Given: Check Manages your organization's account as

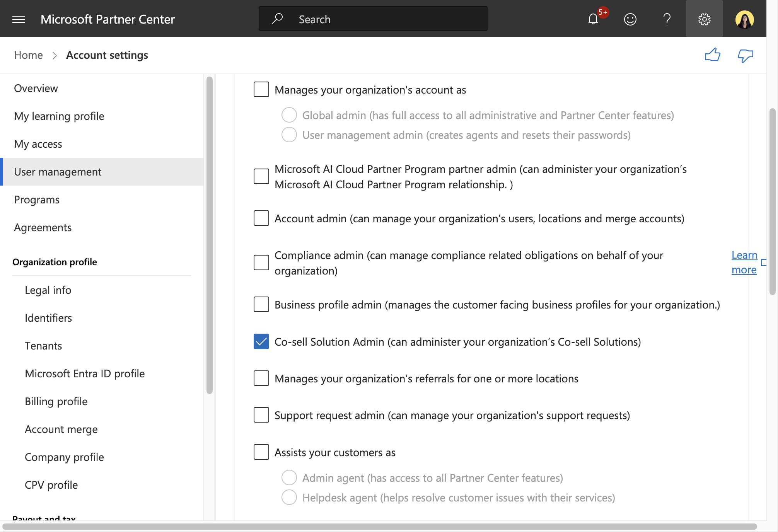Looking at the screenshot, I should click(x=261, y=89).
